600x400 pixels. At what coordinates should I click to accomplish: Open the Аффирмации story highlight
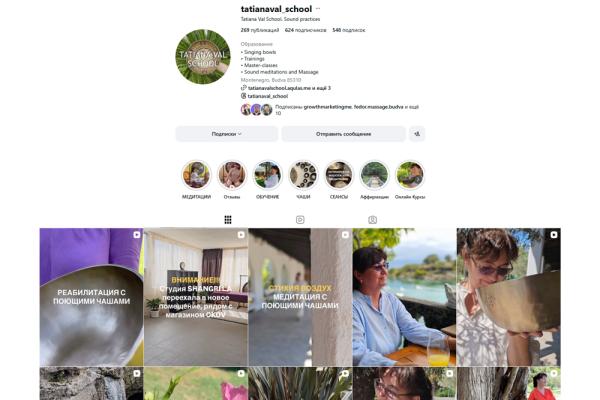[374, 175]
